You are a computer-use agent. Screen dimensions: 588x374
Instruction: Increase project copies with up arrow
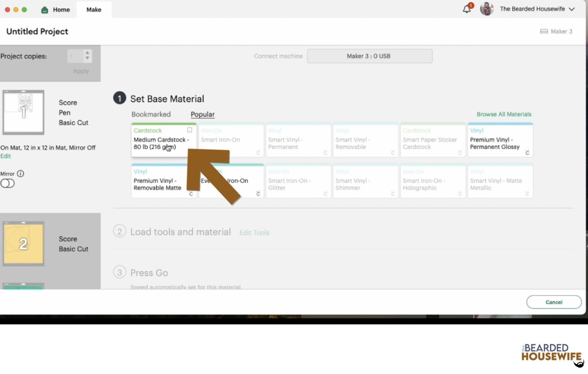pos(87,53)
